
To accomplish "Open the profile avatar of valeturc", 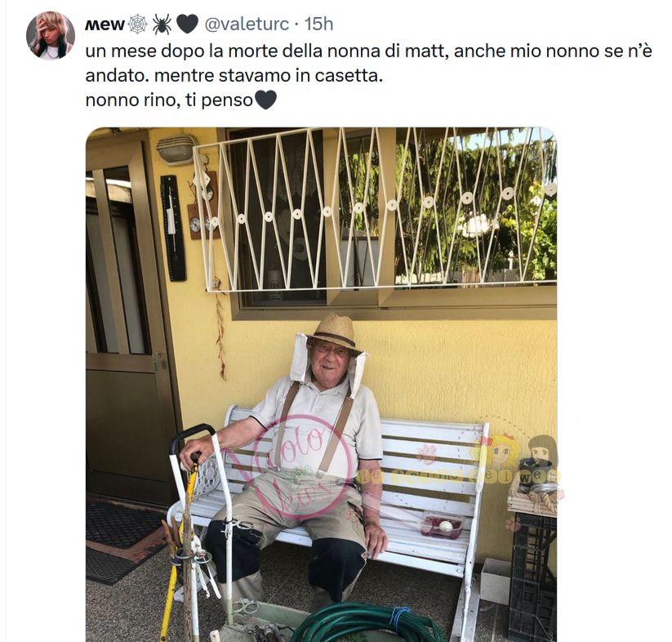I will (x=51, y=36).
